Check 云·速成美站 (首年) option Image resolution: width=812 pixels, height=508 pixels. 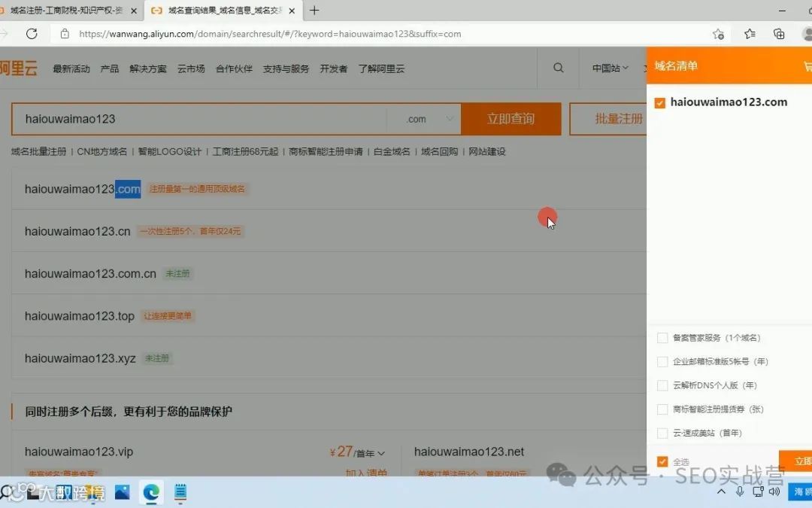pos(662,433)
